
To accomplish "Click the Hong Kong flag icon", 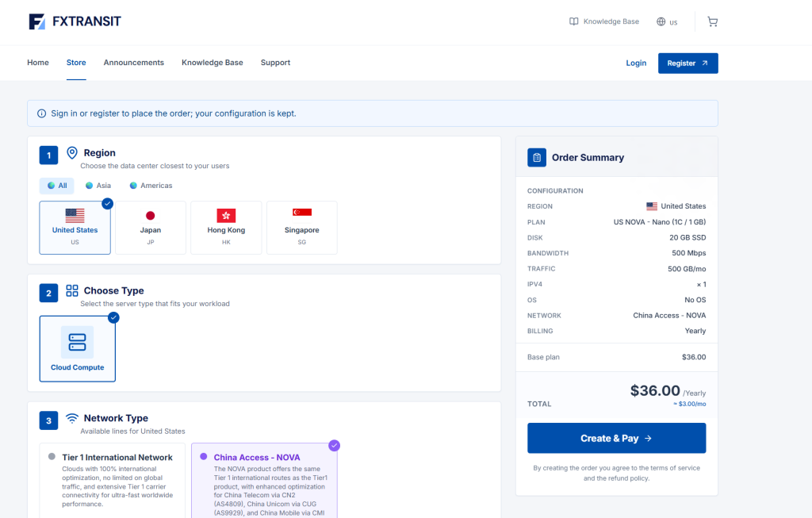I will (226, 216).
